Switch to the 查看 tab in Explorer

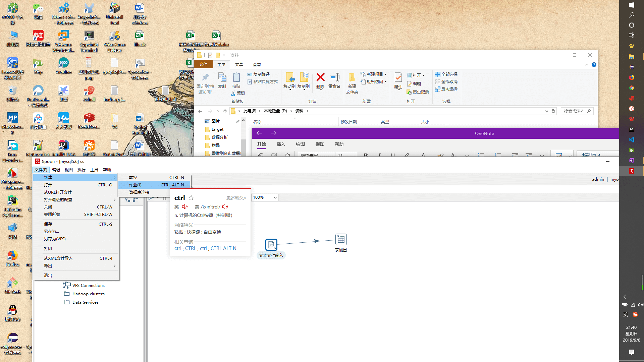click(257, 65)
